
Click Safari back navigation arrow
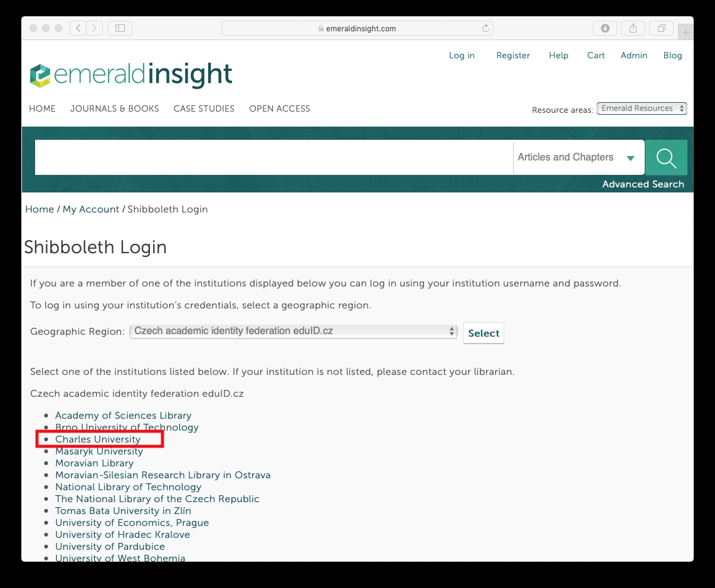(x=78, y=28)
